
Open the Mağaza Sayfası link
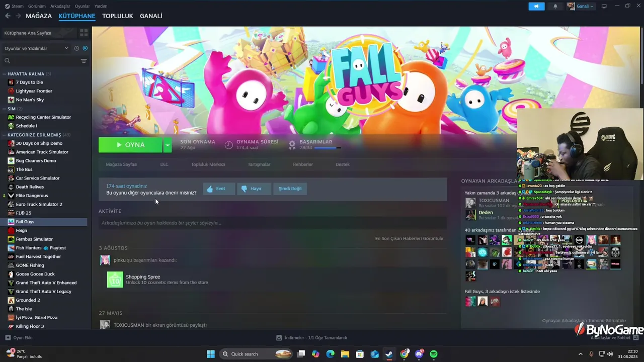coord(121,164)
